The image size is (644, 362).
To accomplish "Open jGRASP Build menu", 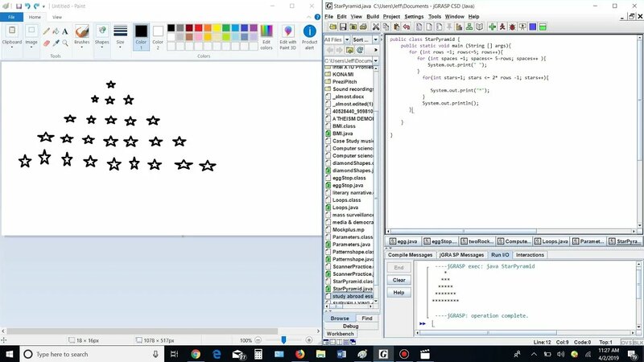I will (x=373, y=16).
